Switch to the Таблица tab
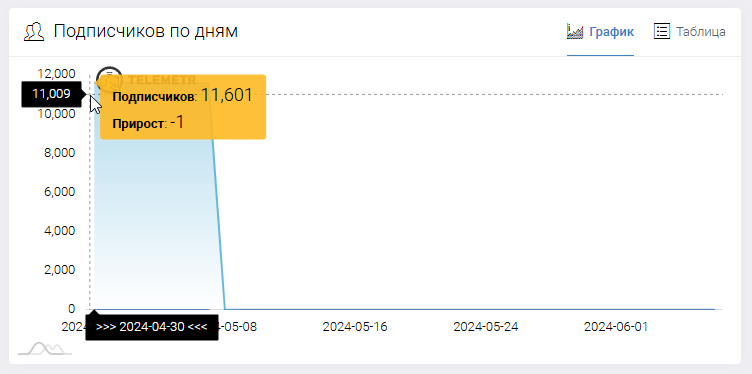The width and height of the screenshot is (752, 374). coord(690,32)
